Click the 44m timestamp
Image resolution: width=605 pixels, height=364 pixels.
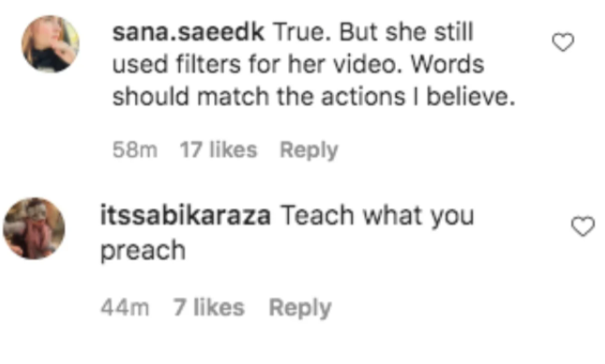tap(125, 308)
